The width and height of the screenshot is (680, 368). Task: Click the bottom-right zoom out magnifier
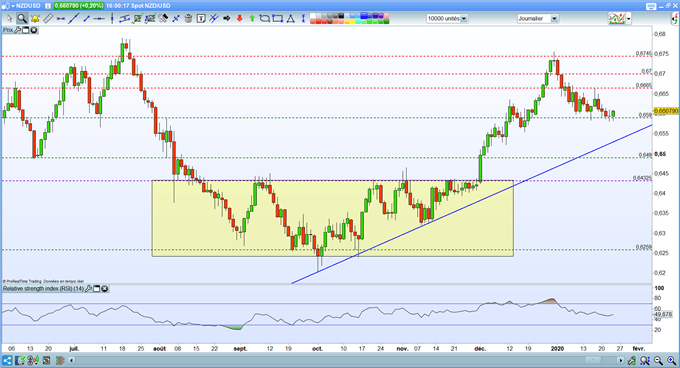(658, 360)
